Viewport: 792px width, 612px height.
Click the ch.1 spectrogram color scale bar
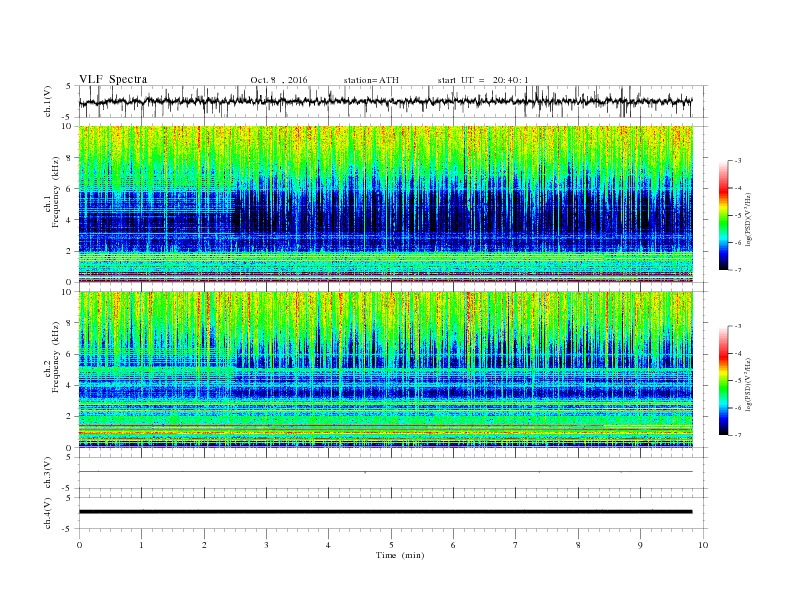point(723,215)
